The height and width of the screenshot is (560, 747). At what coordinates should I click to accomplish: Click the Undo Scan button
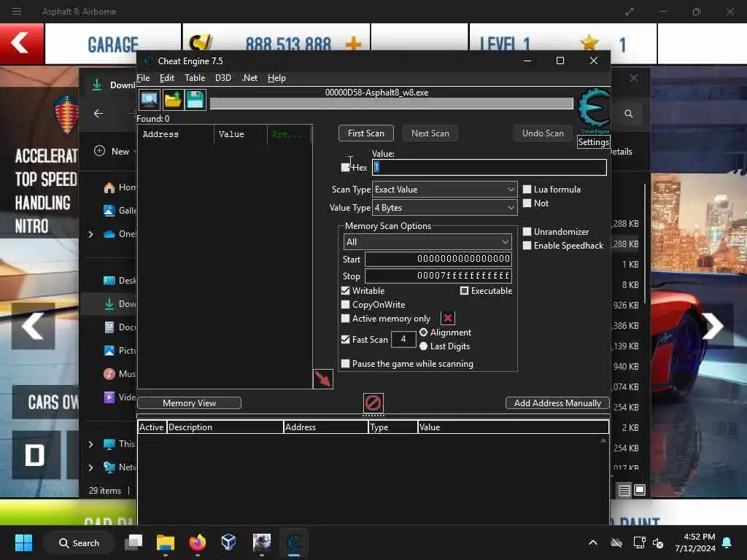click(543, 133)
